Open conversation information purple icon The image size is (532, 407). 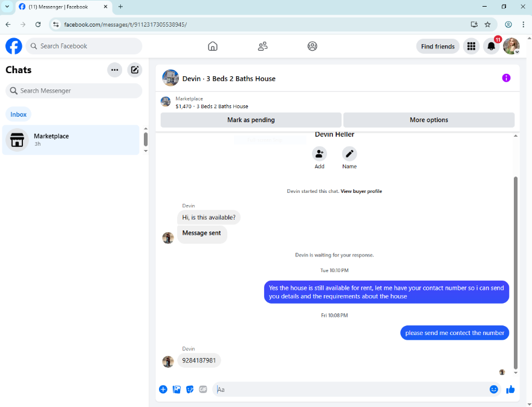coord(506,78)
